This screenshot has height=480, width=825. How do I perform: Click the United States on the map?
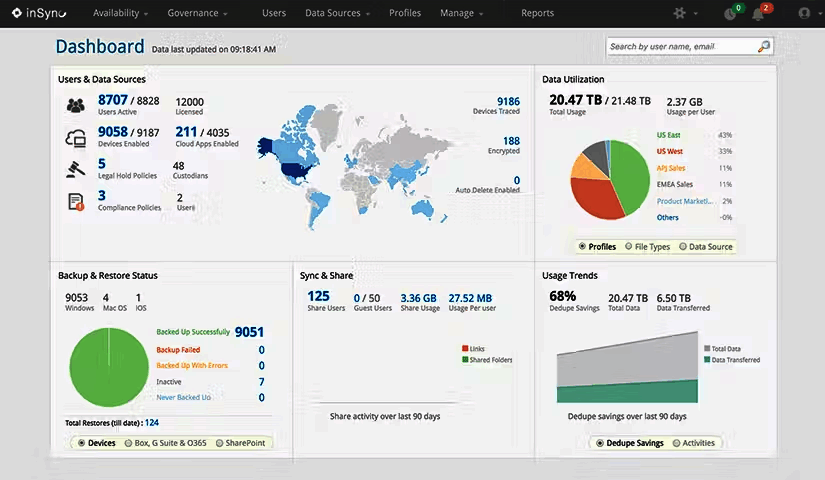[x=298, y=169]
